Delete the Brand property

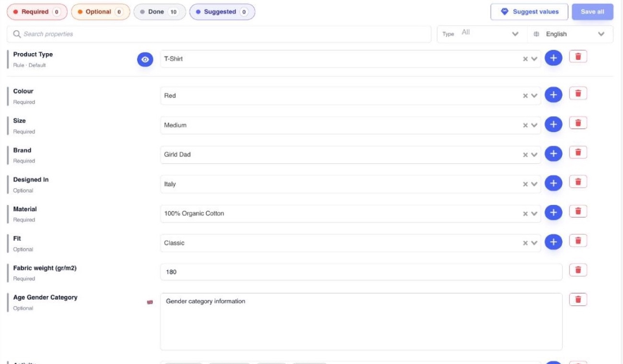click(578, 153)
